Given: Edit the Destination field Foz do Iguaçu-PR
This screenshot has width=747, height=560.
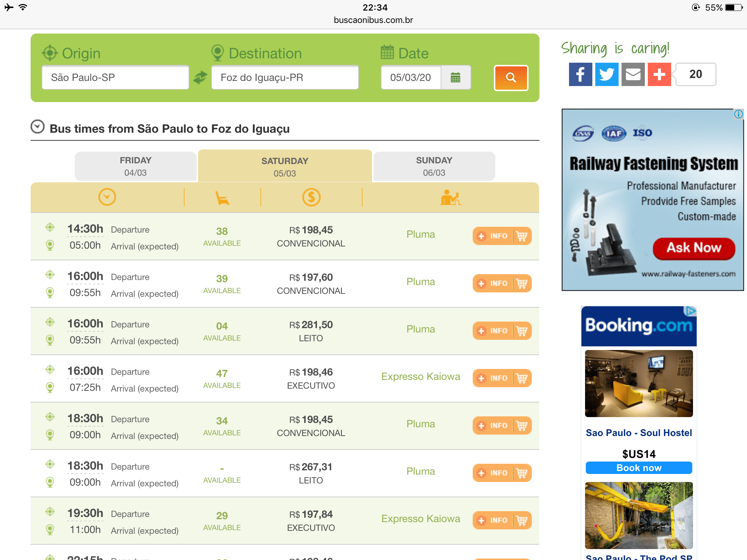Looking at the screenshot, I should click(285, 78).
